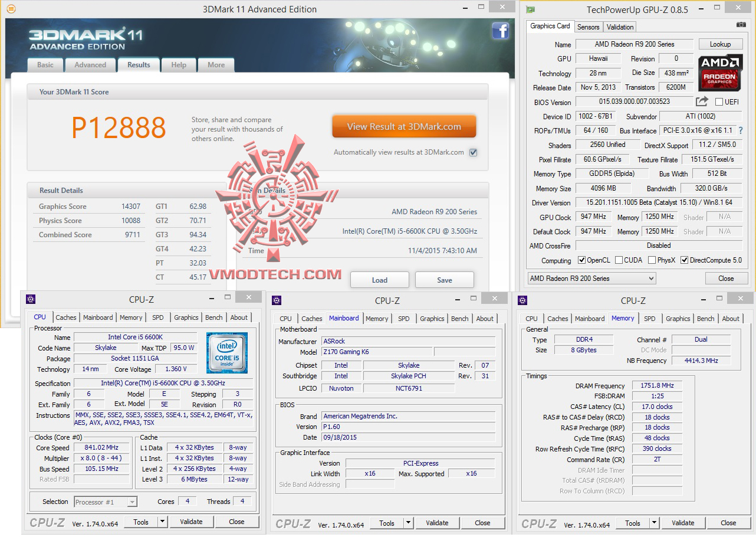
Task: Click Validate in the CPU tab window
Action: click(191, 522)
